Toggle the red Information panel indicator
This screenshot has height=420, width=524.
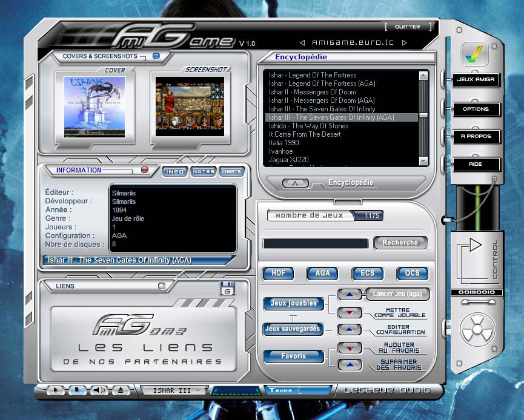(145, 169)
